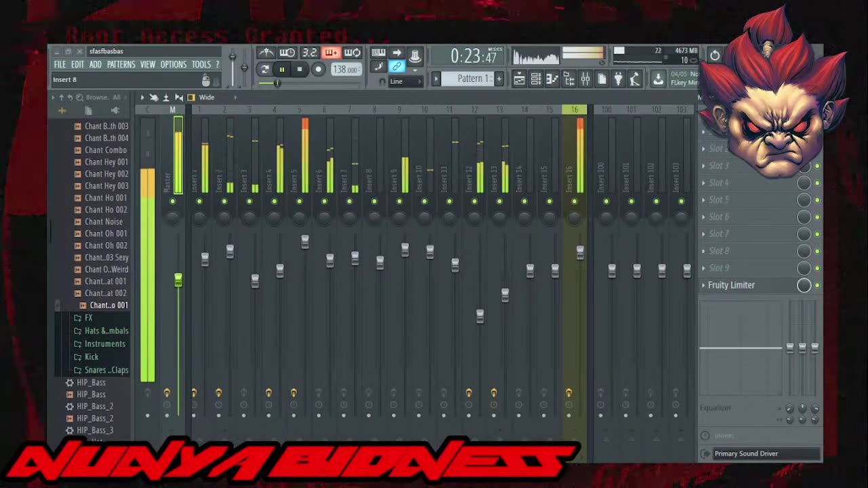This screenshot has height=488, width=868.
Task: Mute the Master track
Action: click(173, 201)
